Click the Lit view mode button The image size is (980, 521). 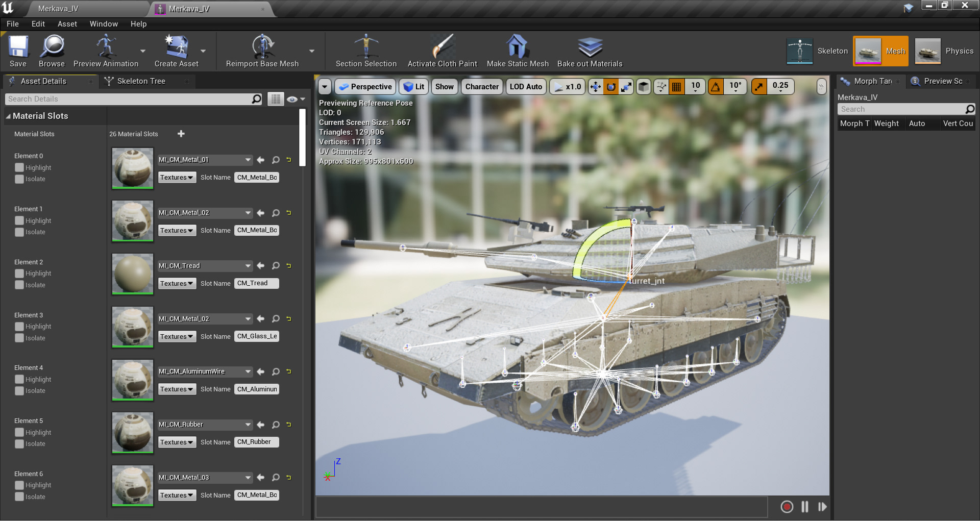coord(414,87)
